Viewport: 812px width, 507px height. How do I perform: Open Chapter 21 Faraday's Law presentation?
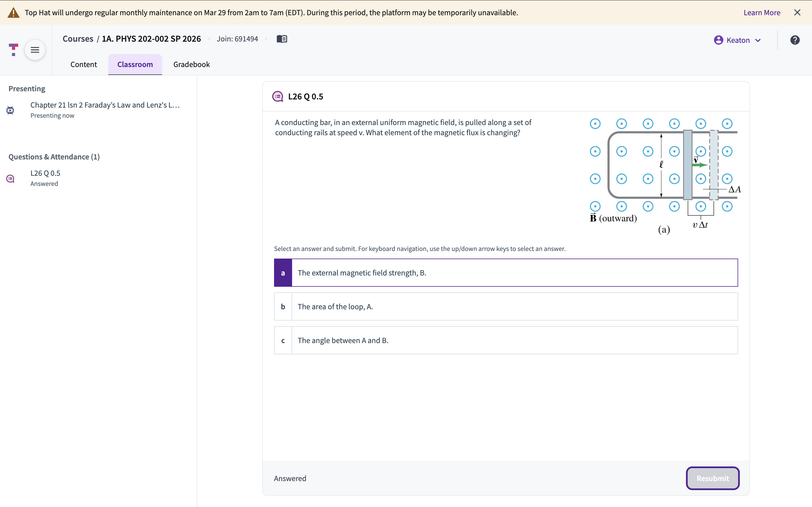click(x=105, y=105)
